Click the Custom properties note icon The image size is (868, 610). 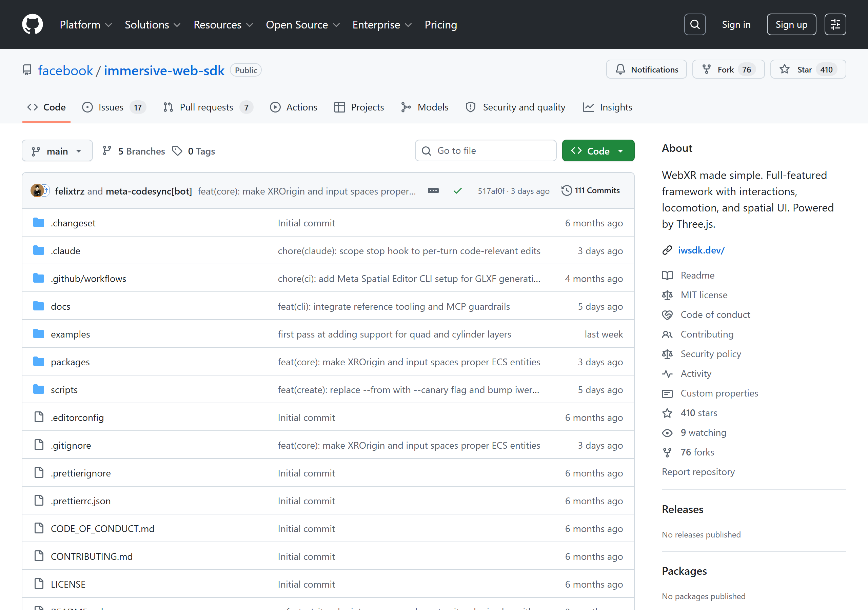click(x=667, y=393)
